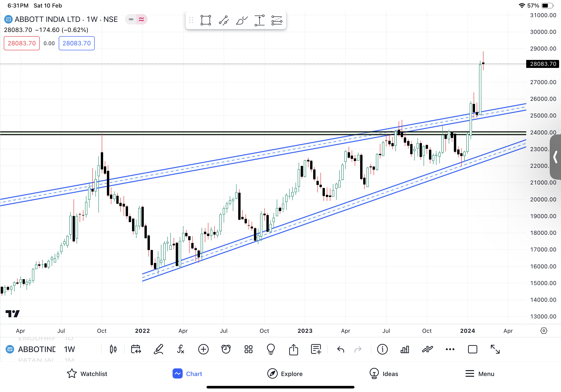The width and height of the screenshot is (561, 392).
Task: Undo the last chart action
Action: click(341, 349)
